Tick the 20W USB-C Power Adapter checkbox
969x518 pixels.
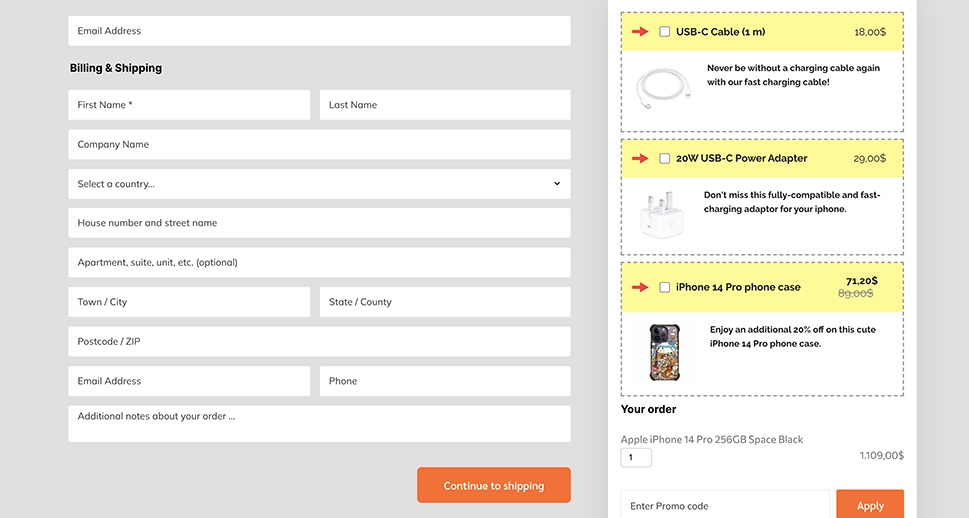[x=665, y=159]
